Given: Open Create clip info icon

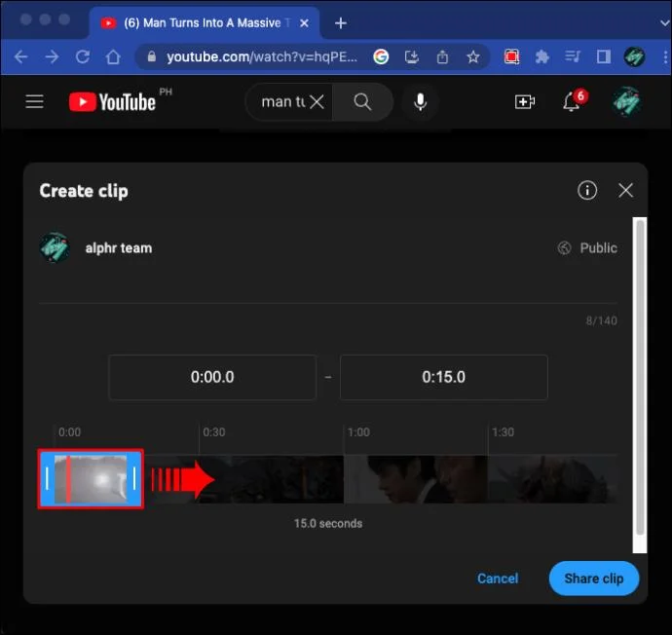Looking at the screenshot, I should 586,190.
